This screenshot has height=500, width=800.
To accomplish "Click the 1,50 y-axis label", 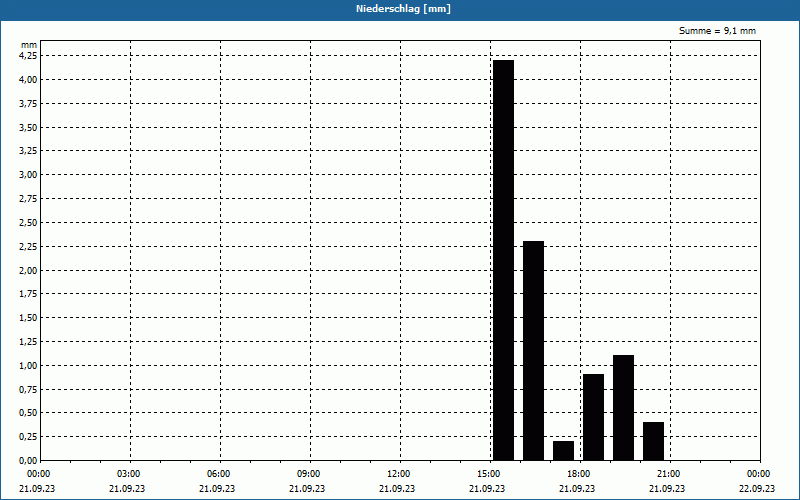I will click(x=28, y=317).
